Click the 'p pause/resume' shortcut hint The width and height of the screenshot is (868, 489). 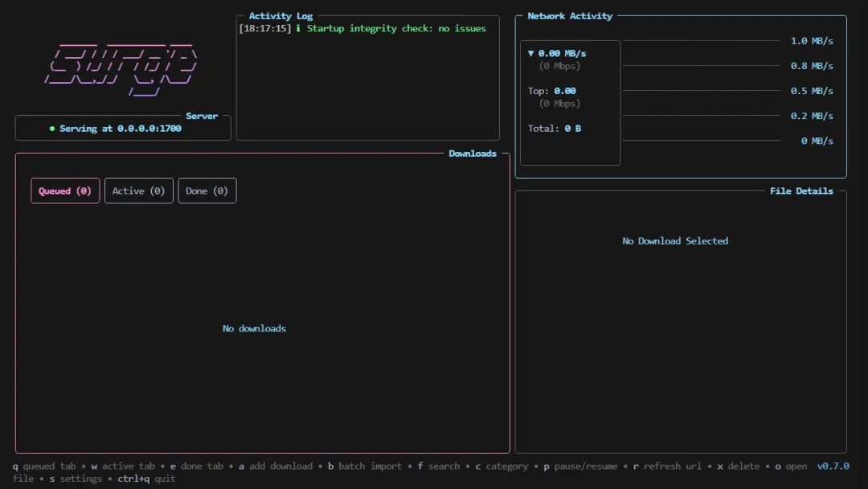click(580, 466)
